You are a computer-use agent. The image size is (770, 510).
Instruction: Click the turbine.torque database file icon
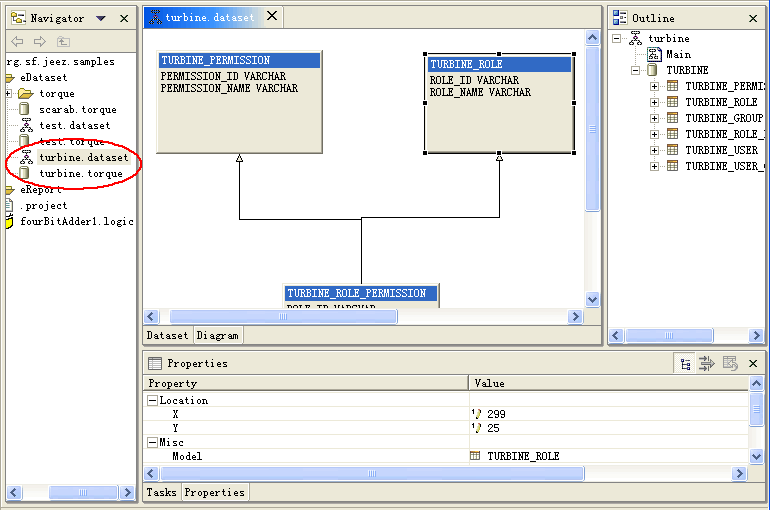pos(24,173)
